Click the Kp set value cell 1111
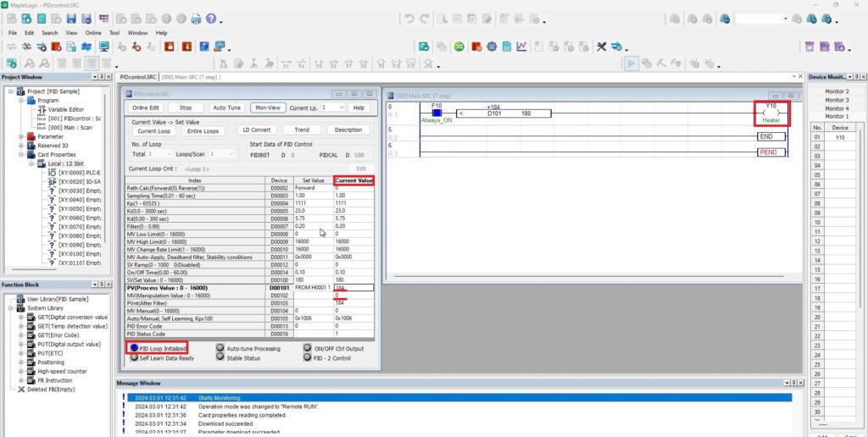 pos(312,203)
